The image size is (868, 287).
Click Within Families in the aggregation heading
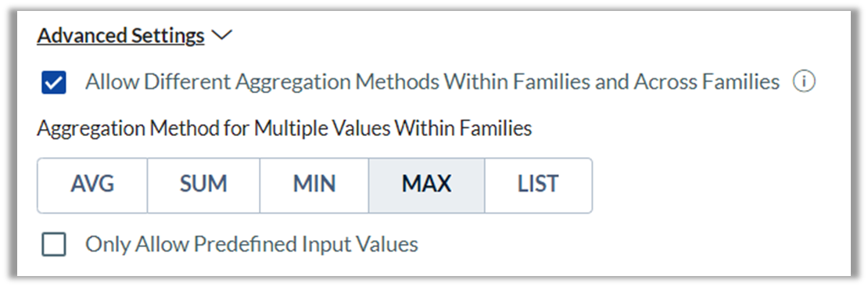click(463, 129)
